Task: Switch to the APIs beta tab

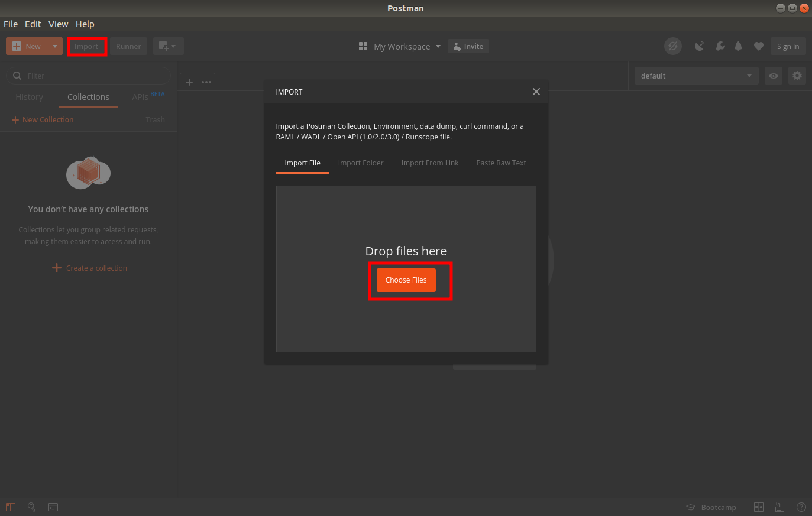Action: 148,97
